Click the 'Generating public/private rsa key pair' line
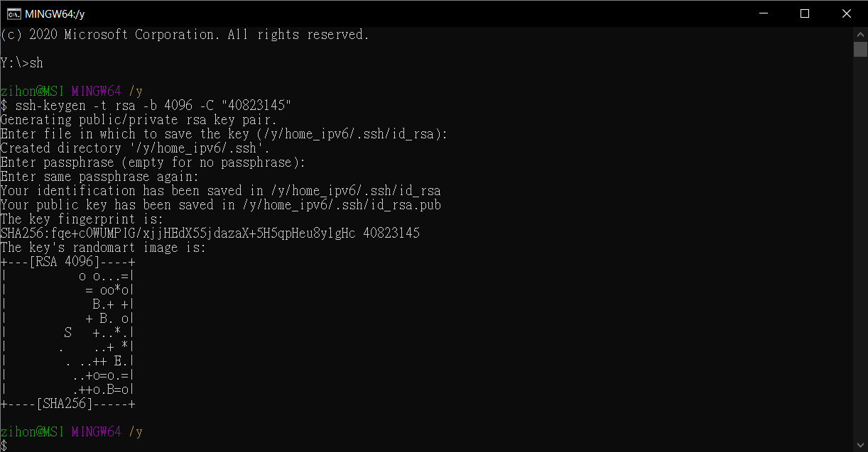The image size is (868, 452). (139, 120)
